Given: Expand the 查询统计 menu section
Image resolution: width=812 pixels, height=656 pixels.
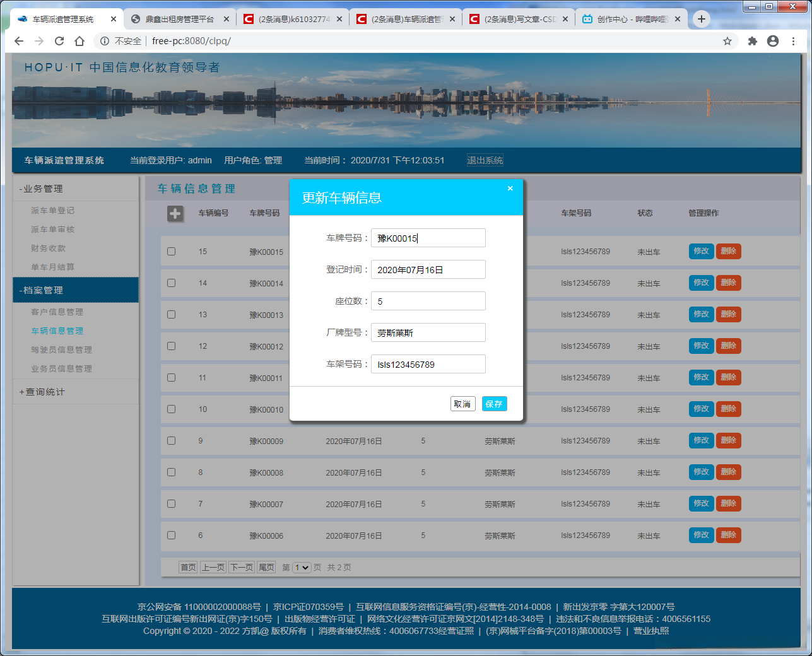Looking at the screenshot, I should 76,392.
